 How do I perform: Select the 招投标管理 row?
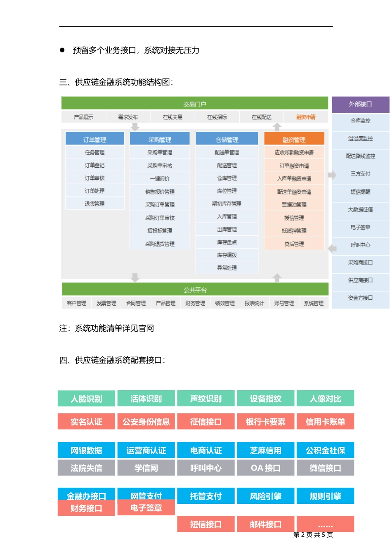(x=160, y=230)
